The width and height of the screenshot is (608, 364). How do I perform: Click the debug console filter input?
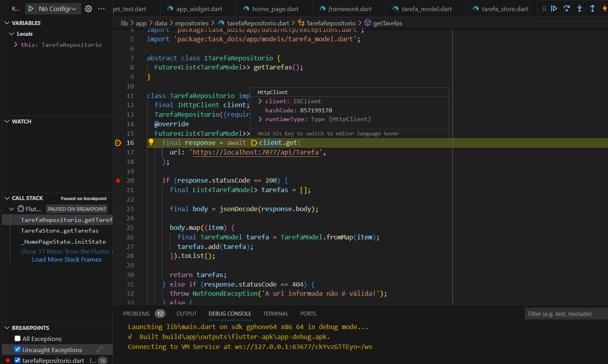tap(566, 314)
